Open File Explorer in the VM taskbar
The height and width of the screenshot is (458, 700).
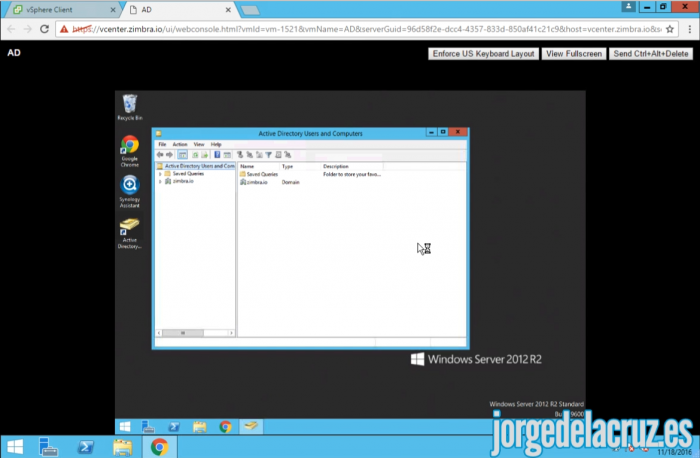pyautogui.click(x=200, y=427)
